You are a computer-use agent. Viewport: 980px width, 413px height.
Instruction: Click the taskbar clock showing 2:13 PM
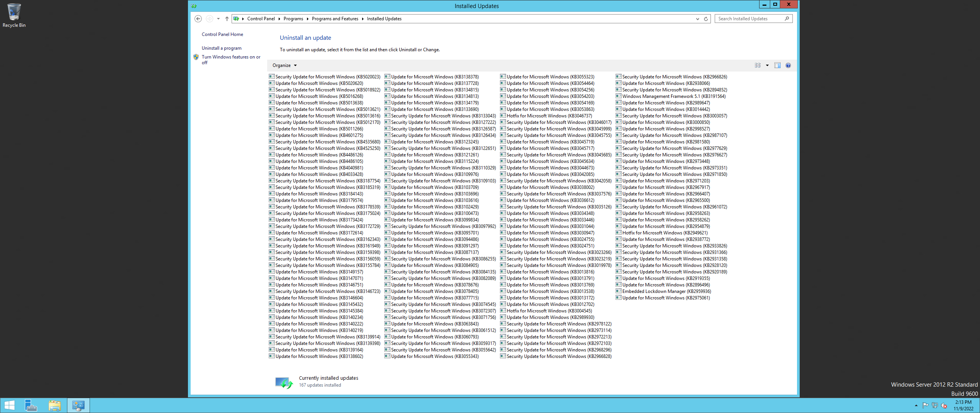point(963,405)
